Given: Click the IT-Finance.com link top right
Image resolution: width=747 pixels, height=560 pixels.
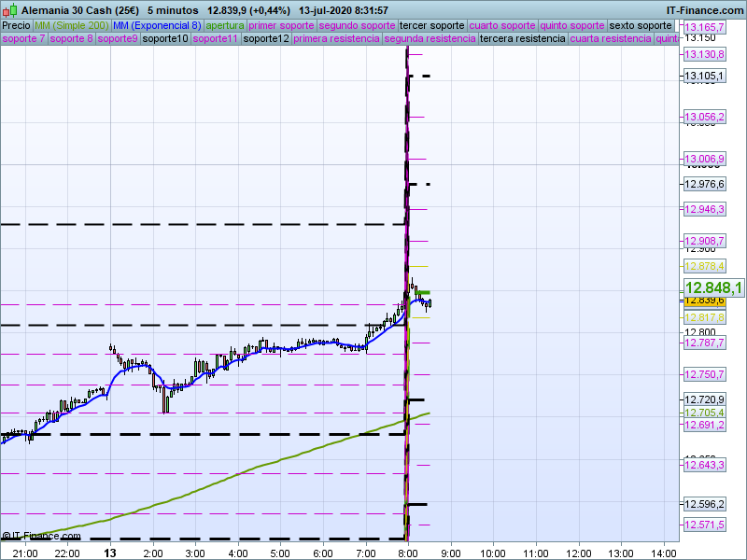Looking at the screenshot, I should tap(704, 10).
